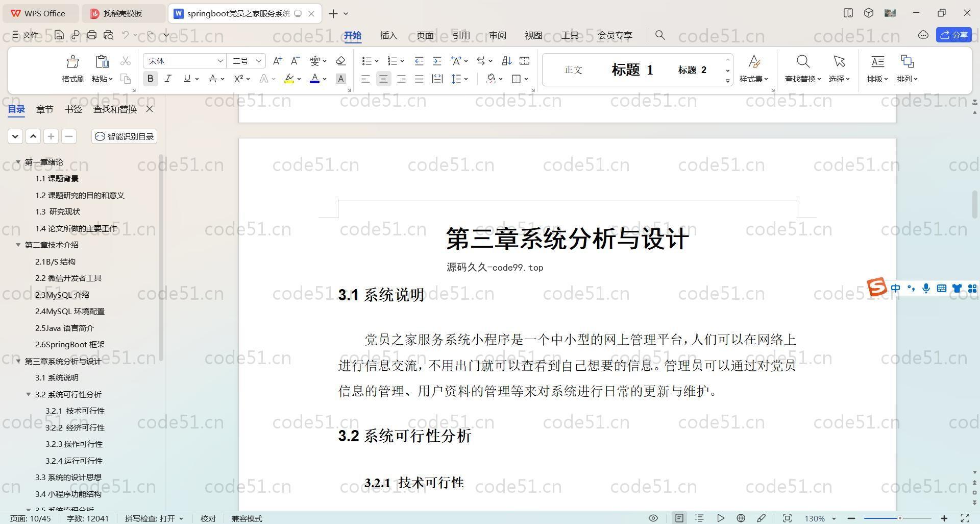Apply the 正文 style
This screenshot has width=980, height=524.
click(573, 69)
